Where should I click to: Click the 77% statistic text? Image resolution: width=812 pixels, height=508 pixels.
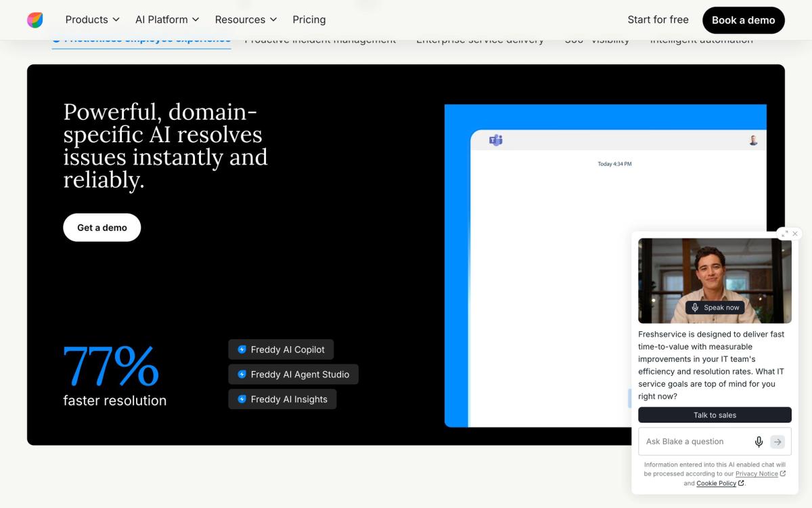[x=111, y=366]
